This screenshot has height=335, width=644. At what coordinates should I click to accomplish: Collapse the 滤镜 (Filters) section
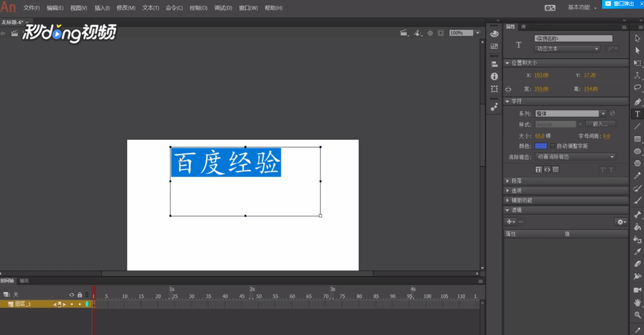(566, 210)
